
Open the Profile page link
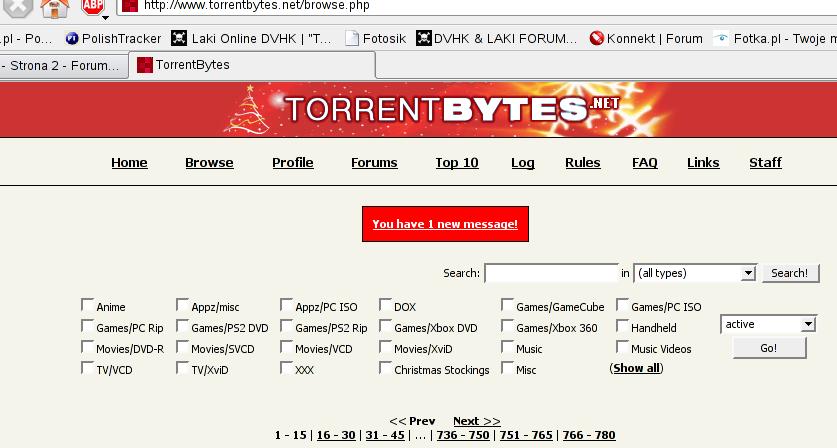(x=293, y=162)
